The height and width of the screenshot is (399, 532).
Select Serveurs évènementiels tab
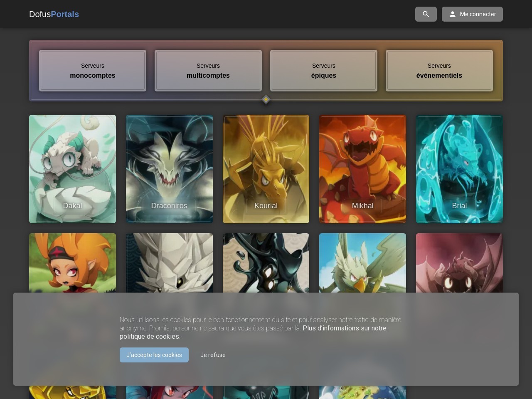pyautogui.click(x=439, y=71)
